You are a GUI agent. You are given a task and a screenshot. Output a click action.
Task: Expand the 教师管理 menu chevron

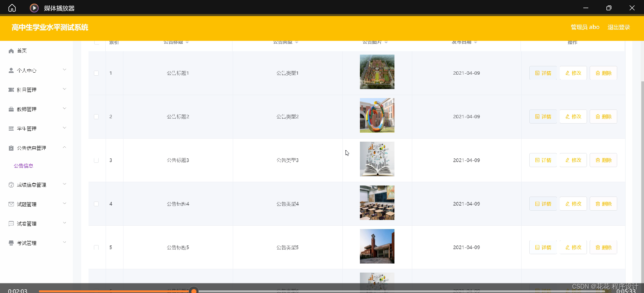tap(64, 108)
